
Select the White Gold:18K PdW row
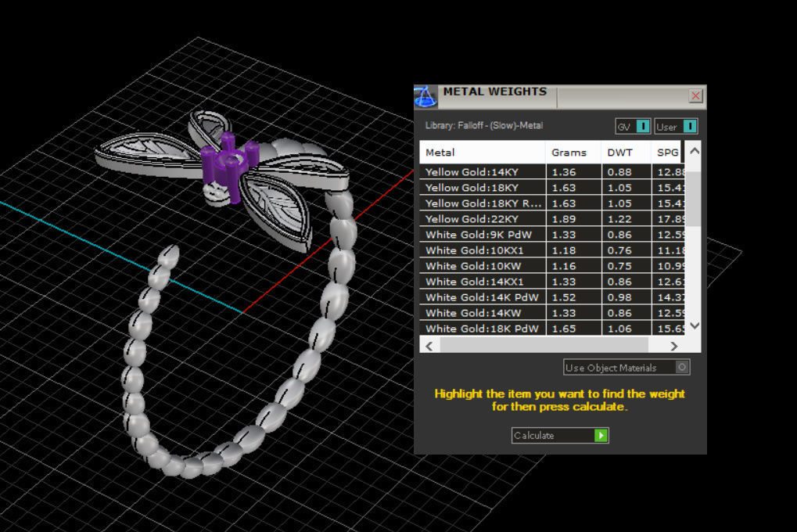(552, 329)
